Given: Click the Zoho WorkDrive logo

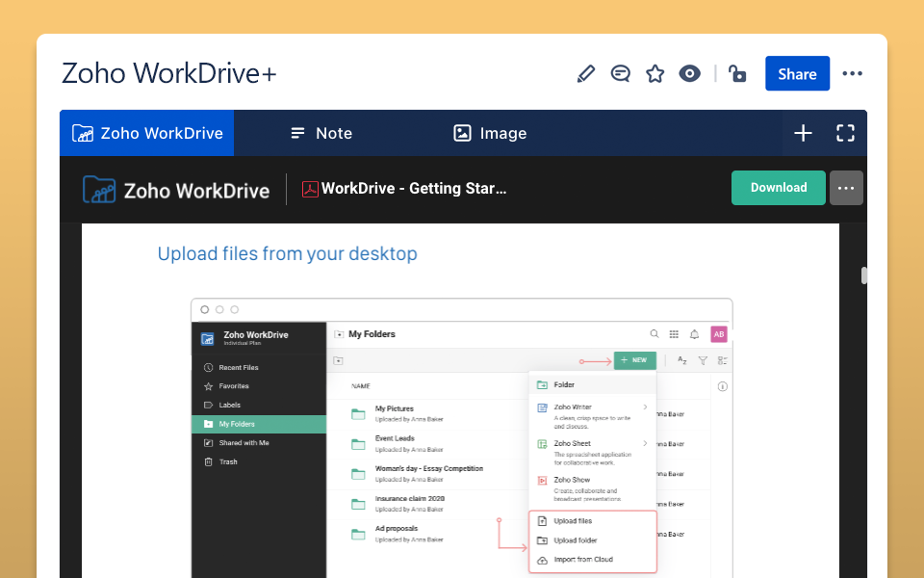Looking at the screenshot, I should pos(176,190).
